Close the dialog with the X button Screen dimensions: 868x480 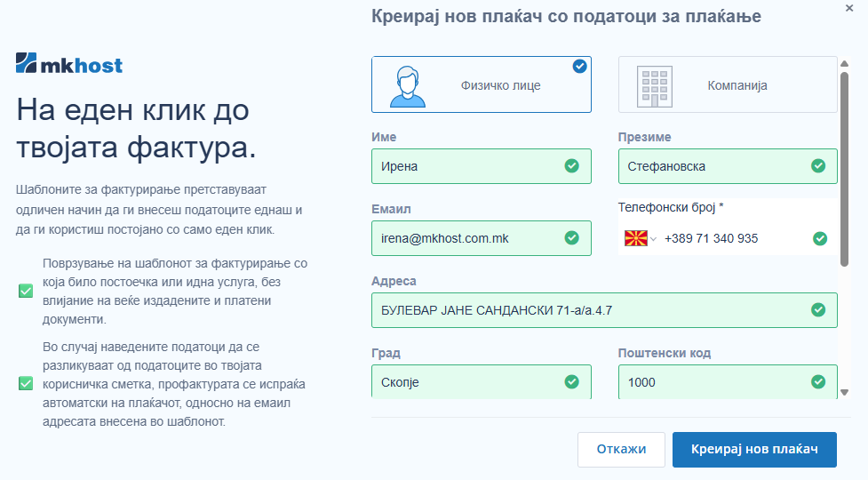click(x=850, y=7)
